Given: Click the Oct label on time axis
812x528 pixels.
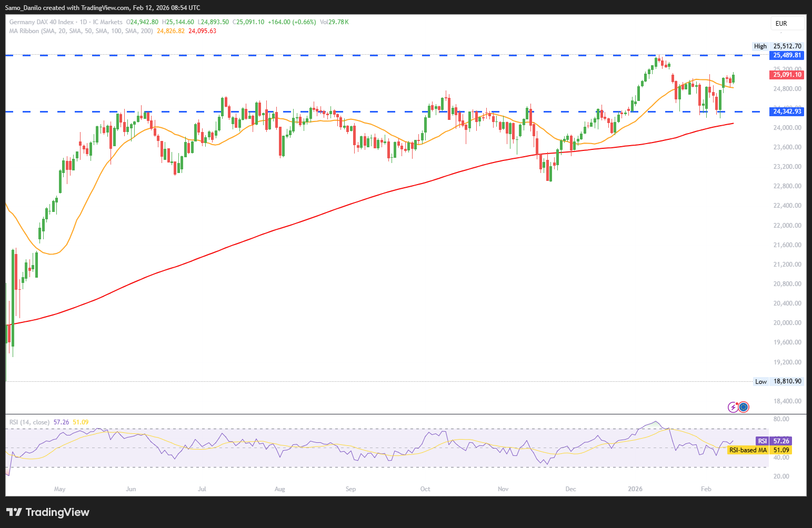Looking at the screenshot, I should tap(425, 489).
